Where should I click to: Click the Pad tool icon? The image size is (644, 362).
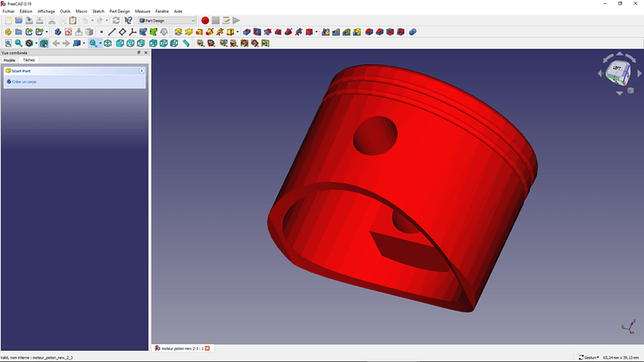coord(178,32)
